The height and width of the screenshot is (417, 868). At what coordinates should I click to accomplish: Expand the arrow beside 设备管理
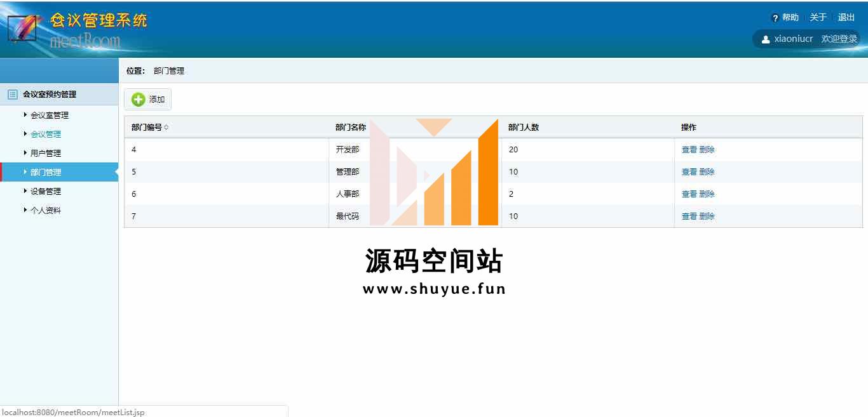click(x=25, y=191)
